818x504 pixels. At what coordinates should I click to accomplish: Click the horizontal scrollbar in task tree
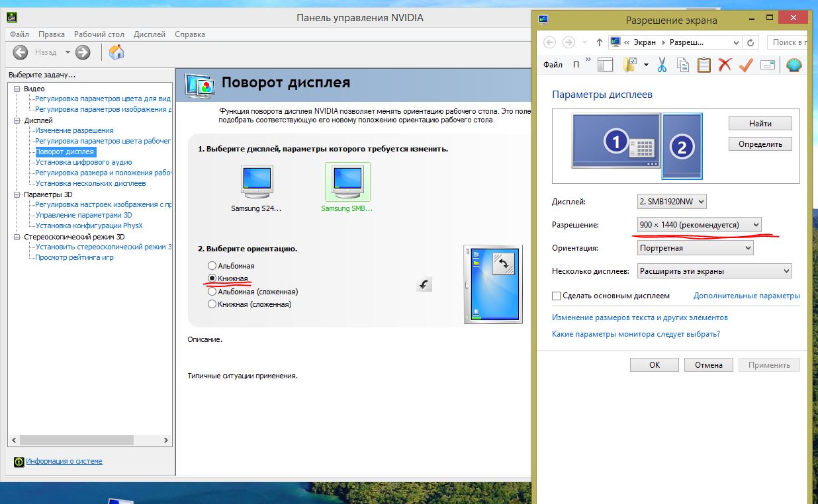click(x=76, y=440)
